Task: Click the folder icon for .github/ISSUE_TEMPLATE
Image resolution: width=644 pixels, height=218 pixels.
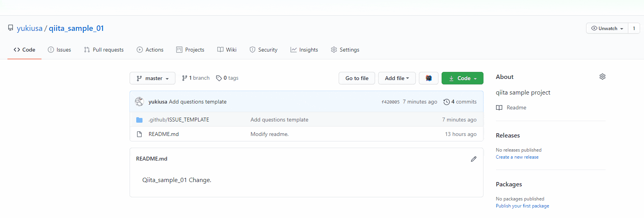Action: [139, 120]
